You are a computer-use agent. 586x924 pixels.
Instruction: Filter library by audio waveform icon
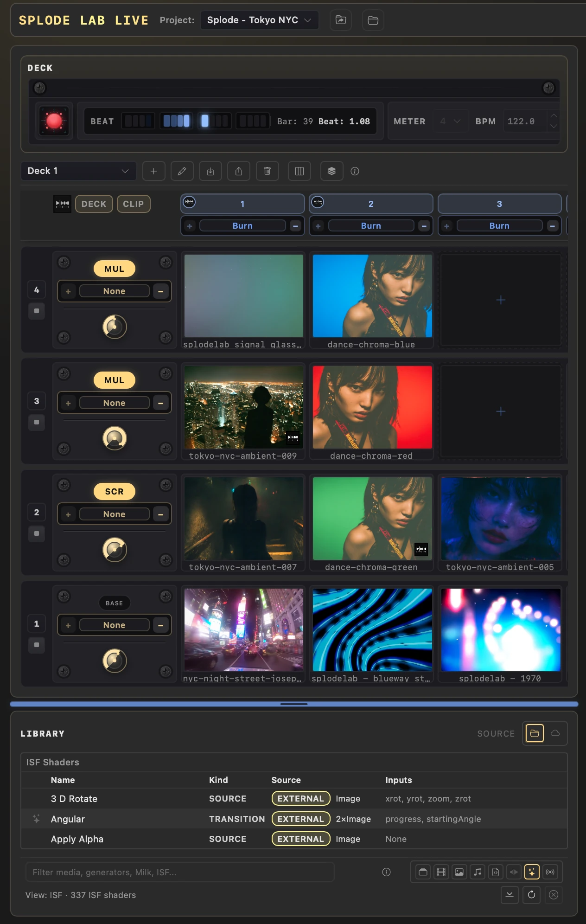[514, 872]
